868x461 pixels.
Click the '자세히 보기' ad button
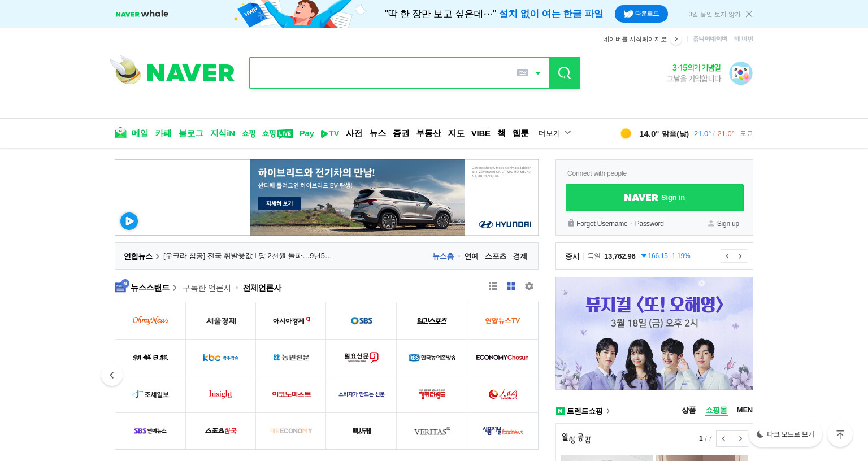(280, 203)
